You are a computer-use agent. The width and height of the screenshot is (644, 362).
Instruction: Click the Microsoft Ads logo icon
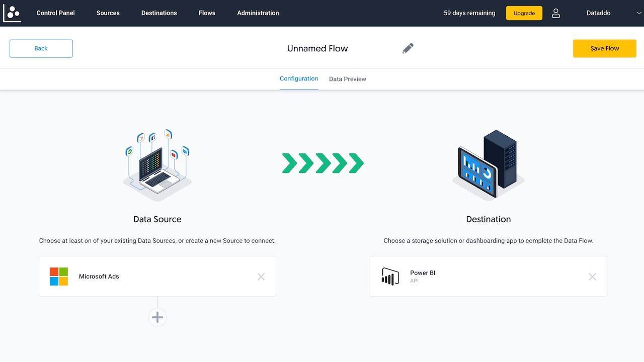coord(59,277)
